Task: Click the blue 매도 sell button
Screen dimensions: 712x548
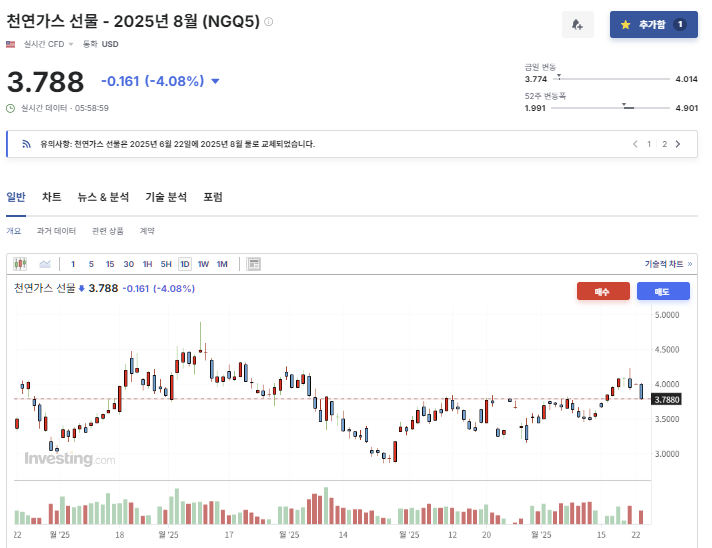Action: tap(663, 291)
